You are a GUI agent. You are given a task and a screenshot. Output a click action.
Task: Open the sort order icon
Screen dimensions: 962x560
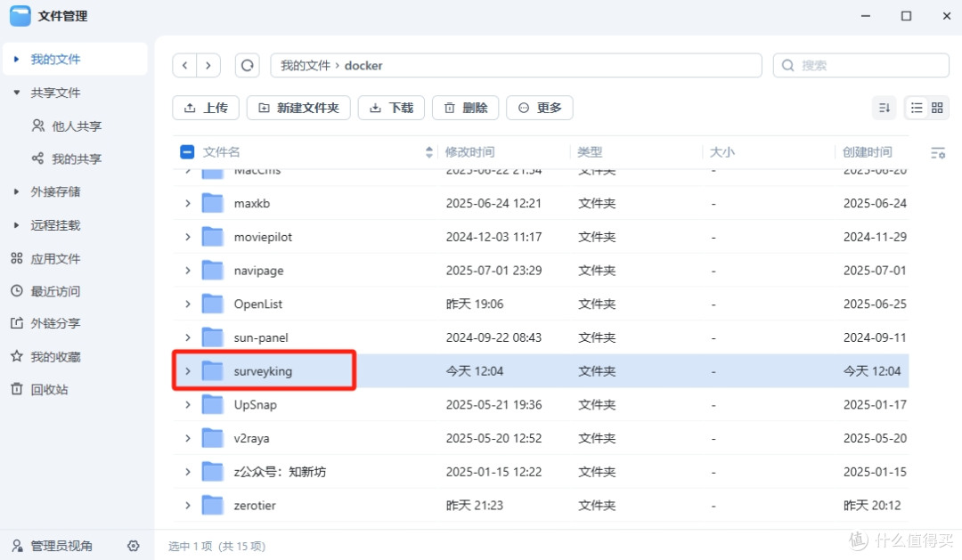pos(884,107)
